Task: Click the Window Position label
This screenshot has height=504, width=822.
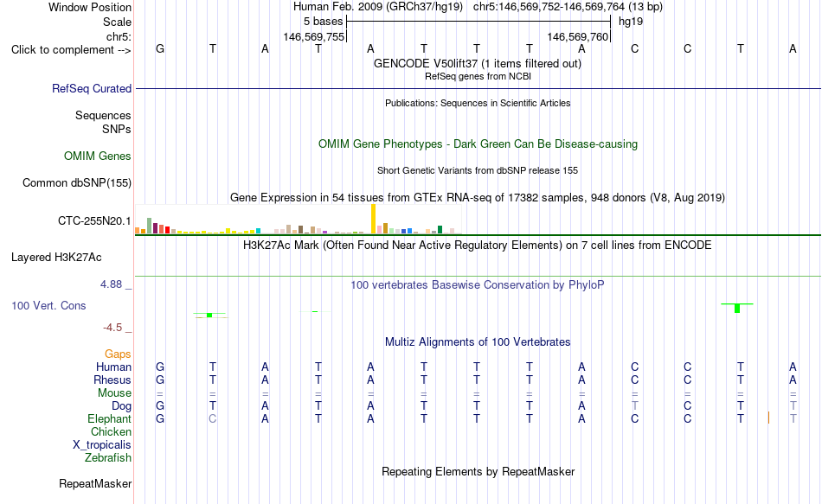Action: (90, 7)
